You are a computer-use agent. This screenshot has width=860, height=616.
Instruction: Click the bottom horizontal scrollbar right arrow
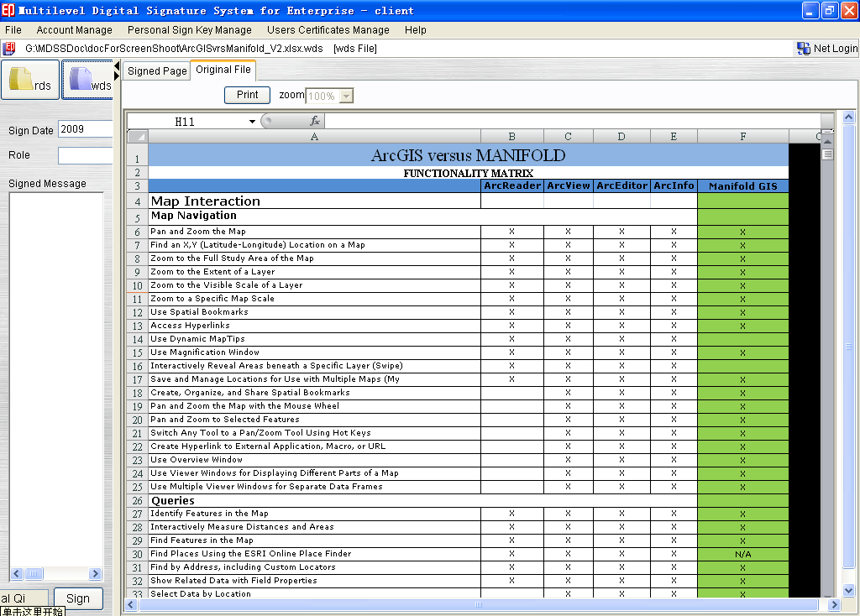coord(834,604)
